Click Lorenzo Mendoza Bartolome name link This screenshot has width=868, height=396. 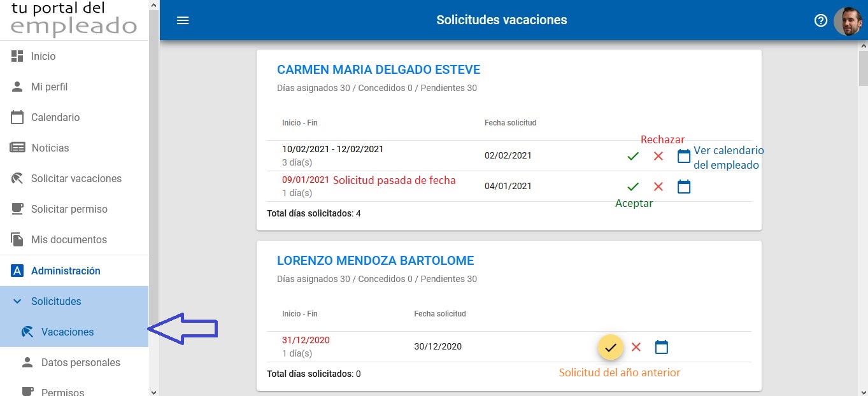tap(375, 261)
